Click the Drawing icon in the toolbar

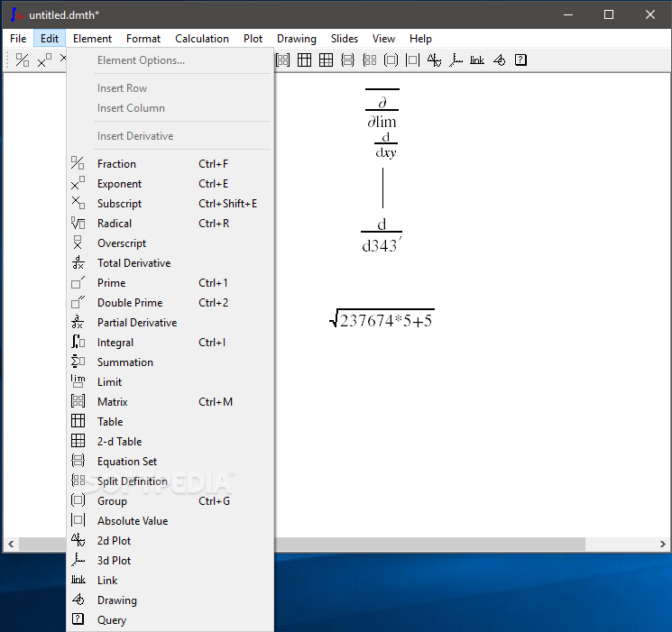coord(500,60)
